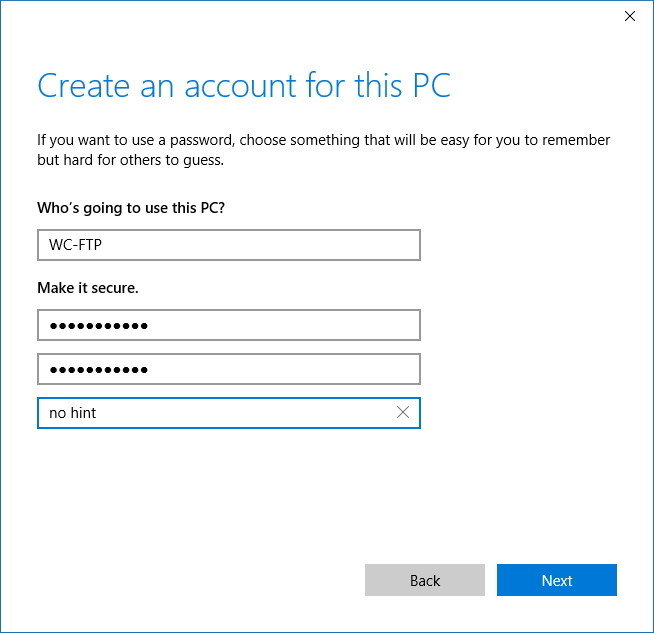Viewport: 654px width, 633px height.
Task: Click the "but hard for others to guess" line
Action: click(130, 160)
